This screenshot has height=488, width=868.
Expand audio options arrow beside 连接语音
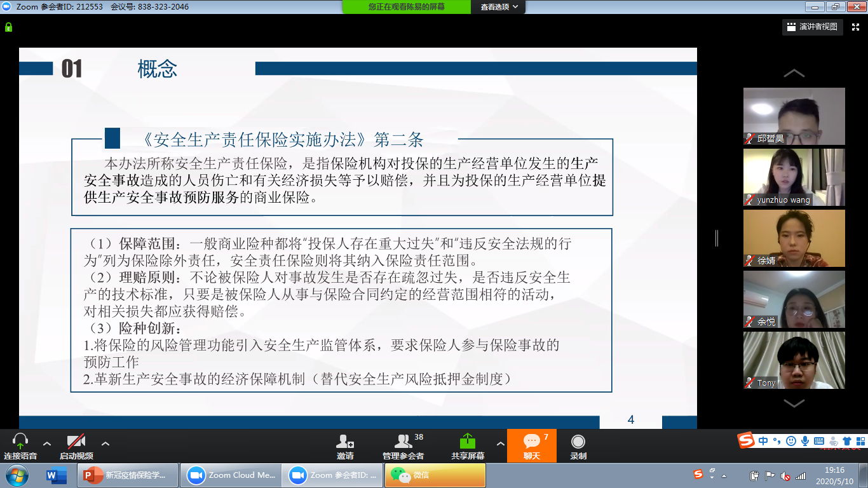[x=47, y=444]
